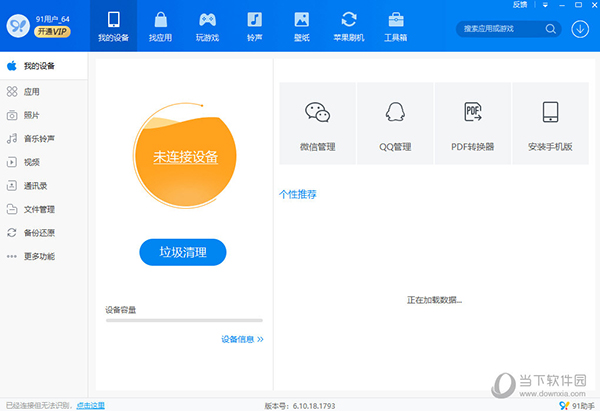Open the QQ管理 tile

click(395, 123)
